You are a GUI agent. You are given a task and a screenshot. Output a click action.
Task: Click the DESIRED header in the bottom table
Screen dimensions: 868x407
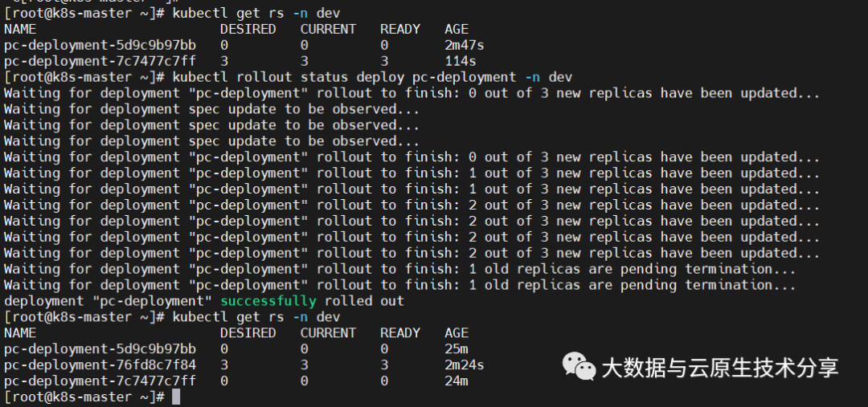pyautogui.click(x=248, y=333)
